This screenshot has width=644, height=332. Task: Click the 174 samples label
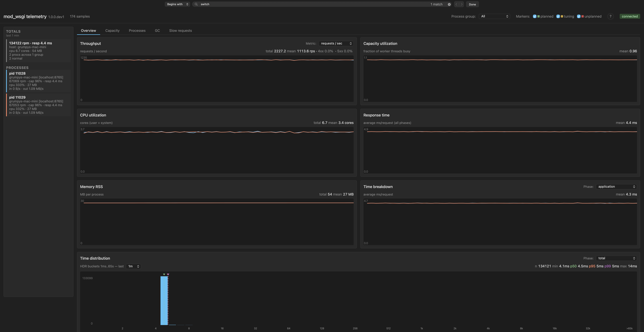[x=80, y=16]
